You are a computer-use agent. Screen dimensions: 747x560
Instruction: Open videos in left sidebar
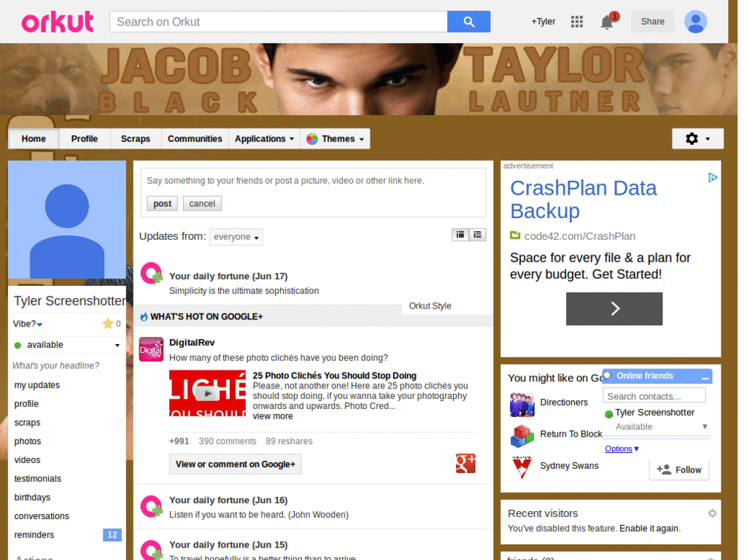point(27,460)
